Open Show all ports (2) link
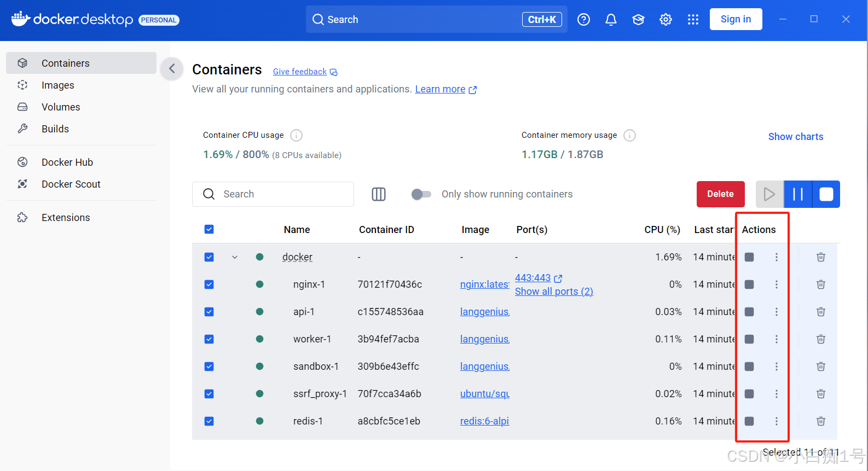The image size is (868, 471). click(554, 292)
